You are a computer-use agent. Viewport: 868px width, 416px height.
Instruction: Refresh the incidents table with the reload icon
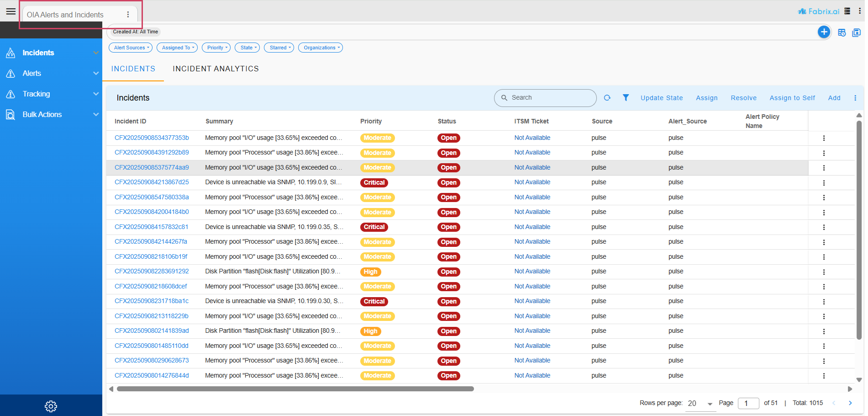(607, 98)
